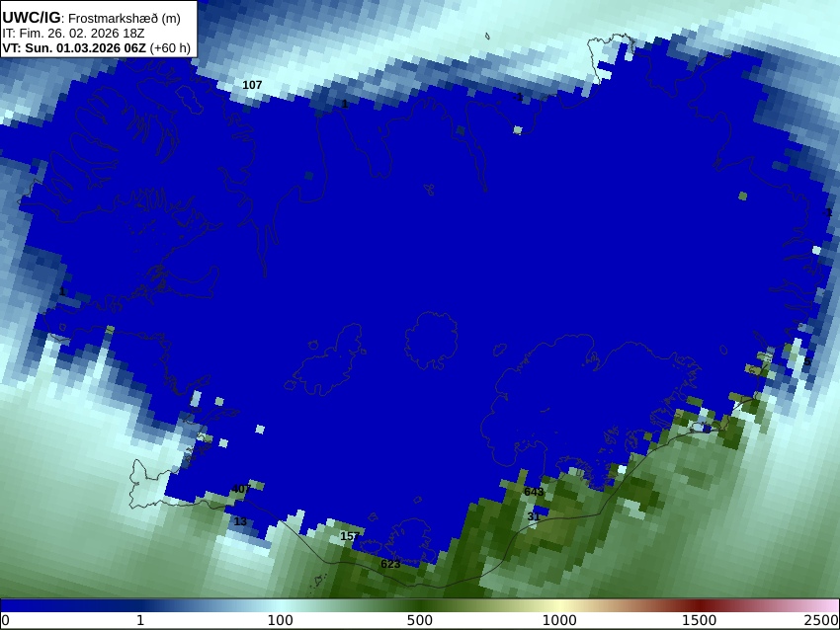
Task: Click the map value 31
Action: [534, 516]
